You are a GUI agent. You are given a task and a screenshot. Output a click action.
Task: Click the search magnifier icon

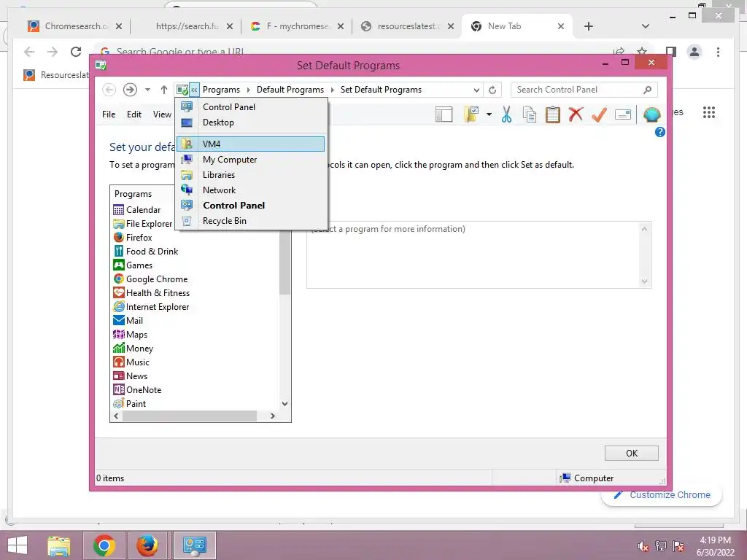[647, 90]
